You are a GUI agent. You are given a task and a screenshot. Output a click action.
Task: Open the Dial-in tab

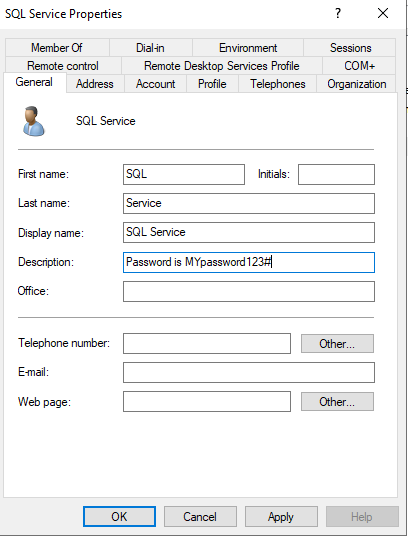point(150,48)
